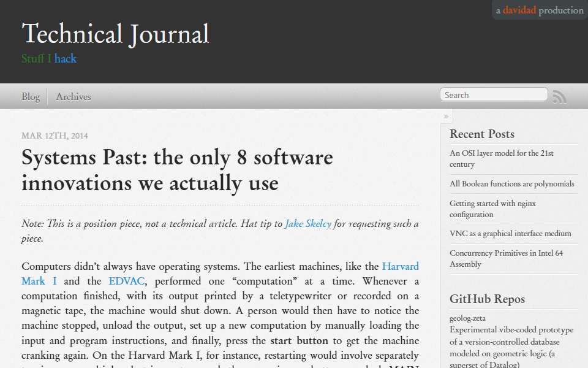This screenshot has height=368, width=588.
Task: Open Getting started with nginx configuration post
Action: (492, 209)
